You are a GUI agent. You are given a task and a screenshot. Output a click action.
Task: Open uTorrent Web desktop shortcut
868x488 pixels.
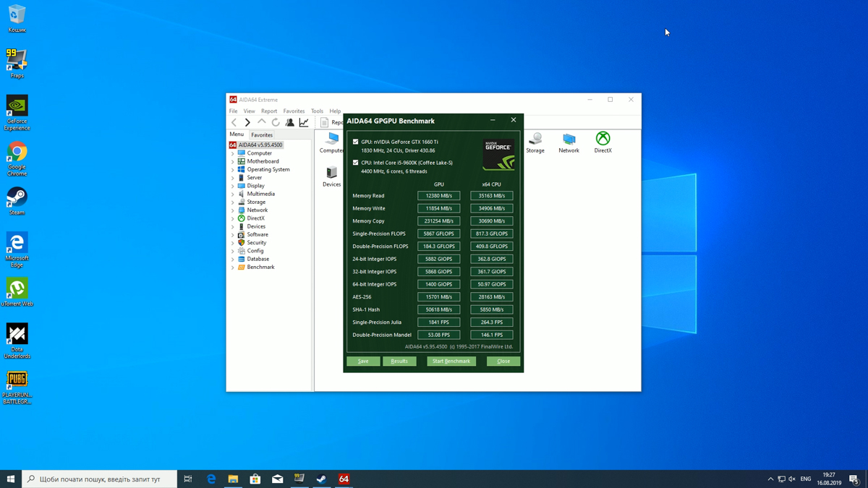(17, 292)
